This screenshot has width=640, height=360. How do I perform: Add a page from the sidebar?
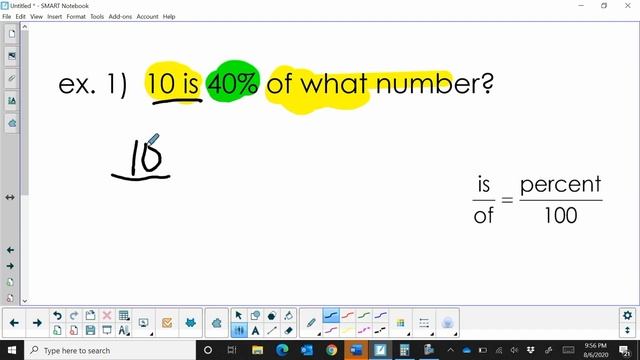10,282
